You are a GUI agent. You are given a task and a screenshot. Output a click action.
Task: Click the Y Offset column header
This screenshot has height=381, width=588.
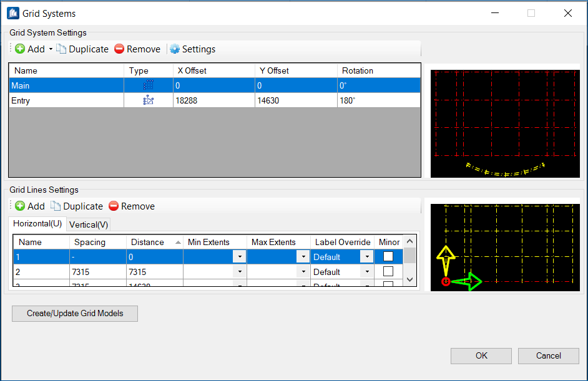point(296,71)
